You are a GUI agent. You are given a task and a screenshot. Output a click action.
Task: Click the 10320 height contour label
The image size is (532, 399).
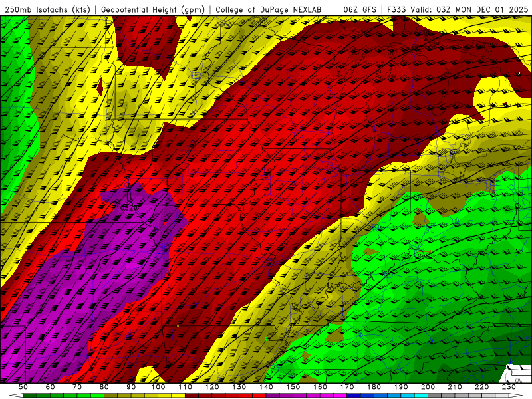coord(126,208)
